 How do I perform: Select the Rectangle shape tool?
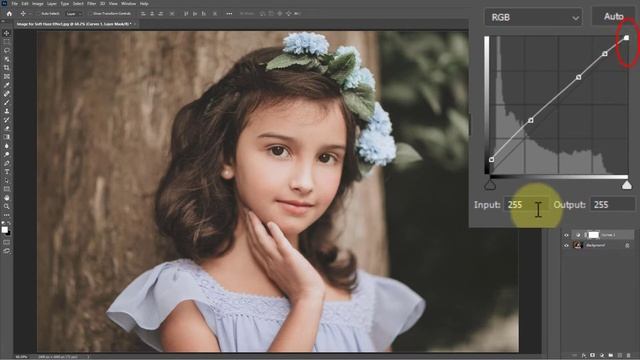[x=7, y=189]
